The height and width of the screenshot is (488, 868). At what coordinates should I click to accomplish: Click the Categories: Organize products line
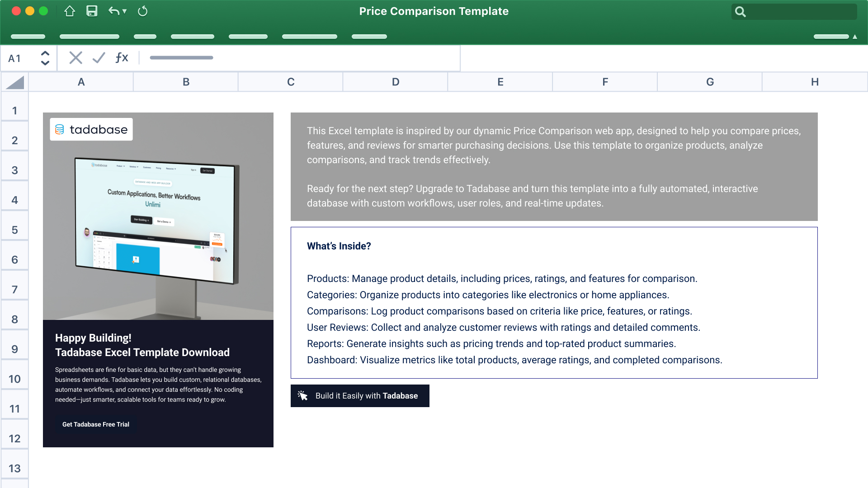click(488, 295)
